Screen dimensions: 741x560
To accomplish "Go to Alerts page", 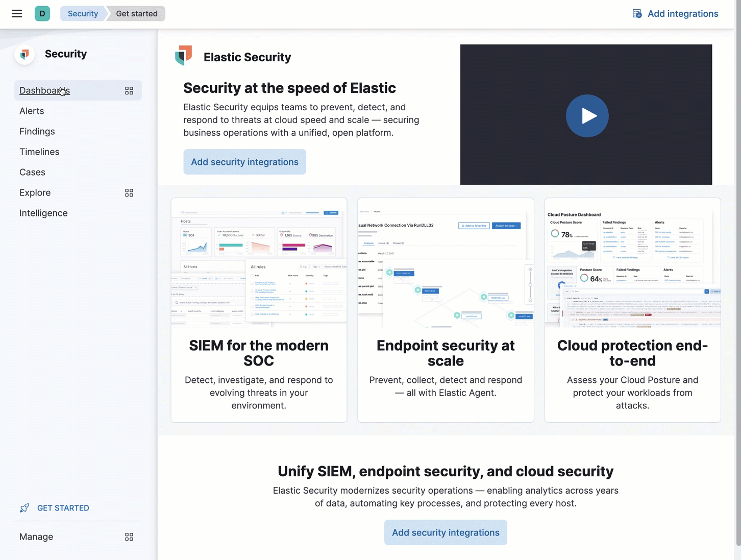I will click(32, 111).
